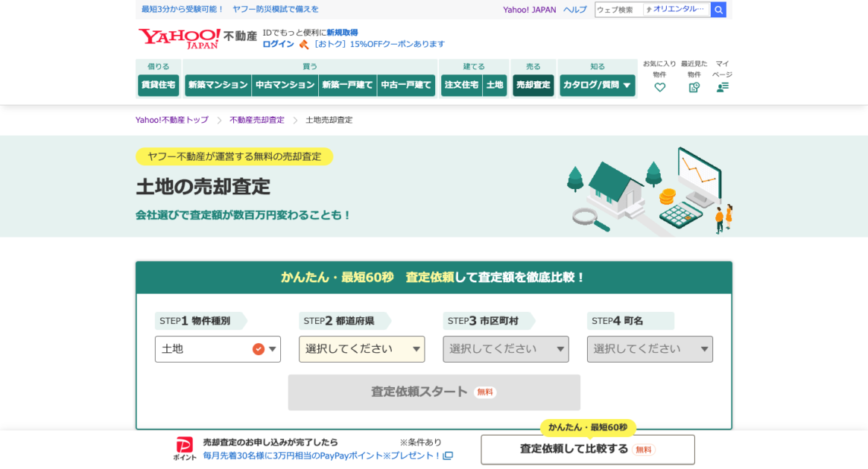Click the ヤフー不動産が運営する無料の売却査定 label
868x469 pixels.
pyautogui.click(x=234, y=156)
